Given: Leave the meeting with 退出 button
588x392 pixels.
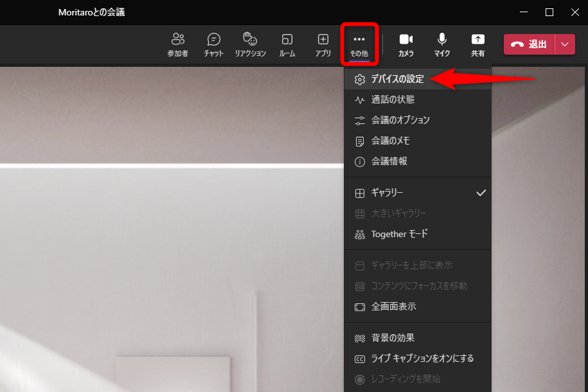Looking at the screenshot, I should click(x=530, y=45).
